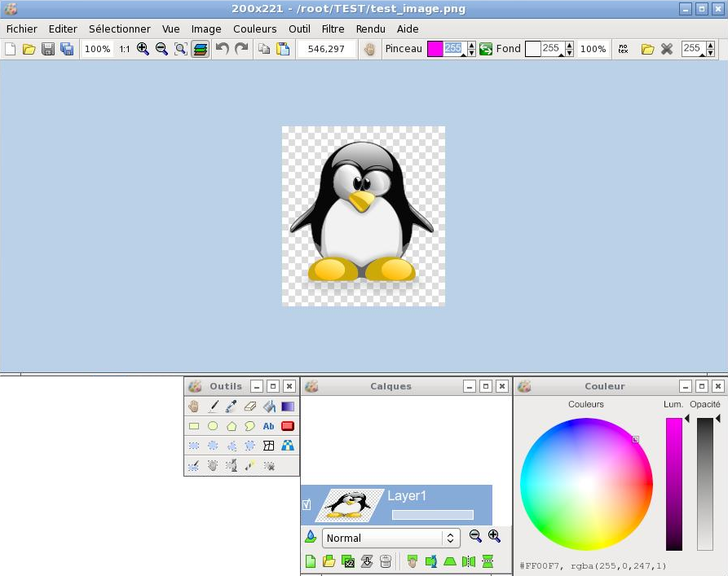
Task: Save the image with the single floppy disk icon
Action: coord(48,49)
